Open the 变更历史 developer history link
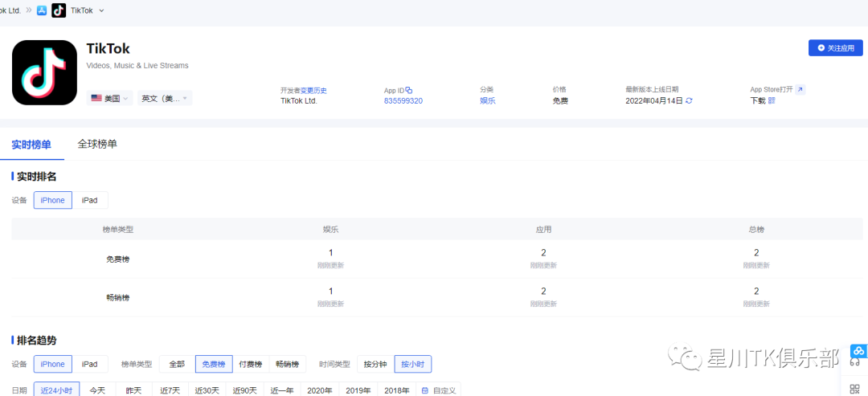Viewport: 868px width, 396px height. pyautogui.click(x=313, y=90)
